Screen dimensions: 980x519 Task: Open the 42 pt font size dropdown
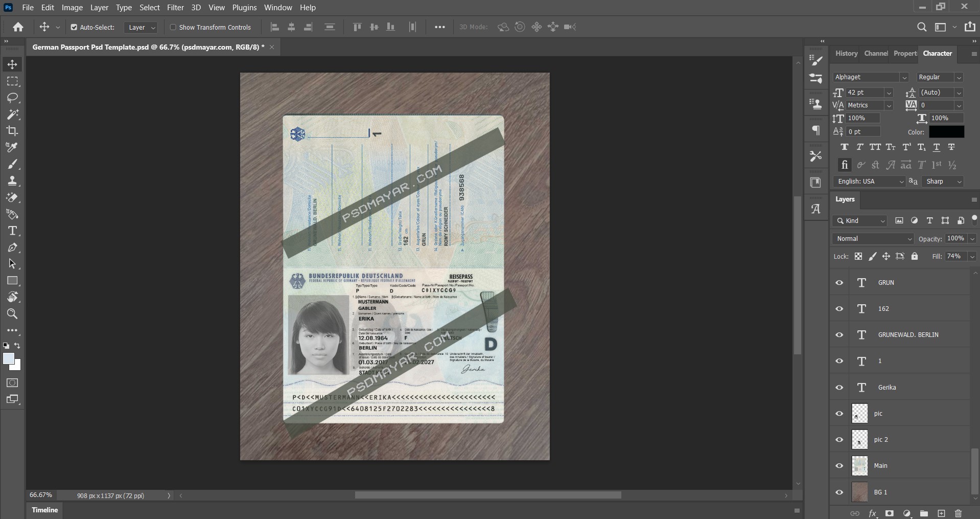coord(889,93)
